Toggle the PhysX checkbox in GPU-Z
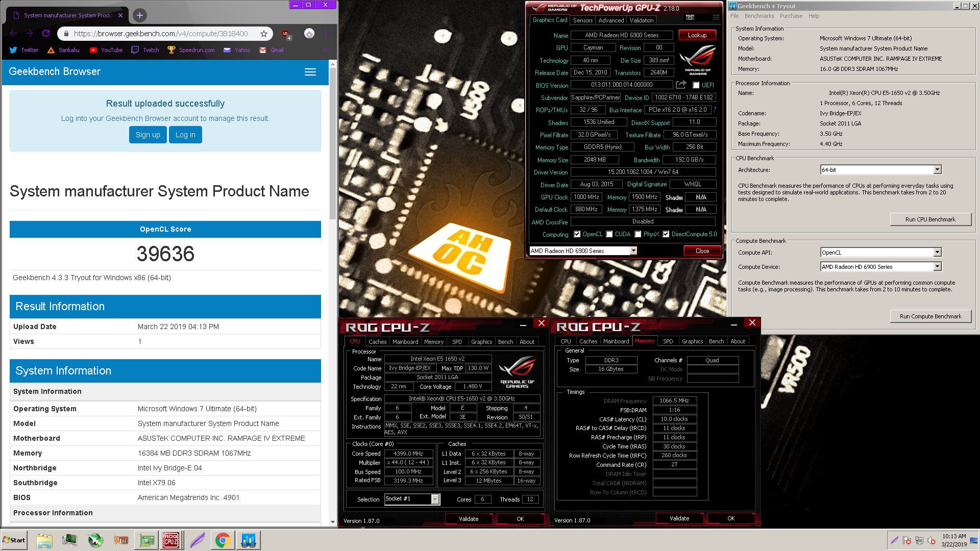The image size is (980, 551). (638, 234)
